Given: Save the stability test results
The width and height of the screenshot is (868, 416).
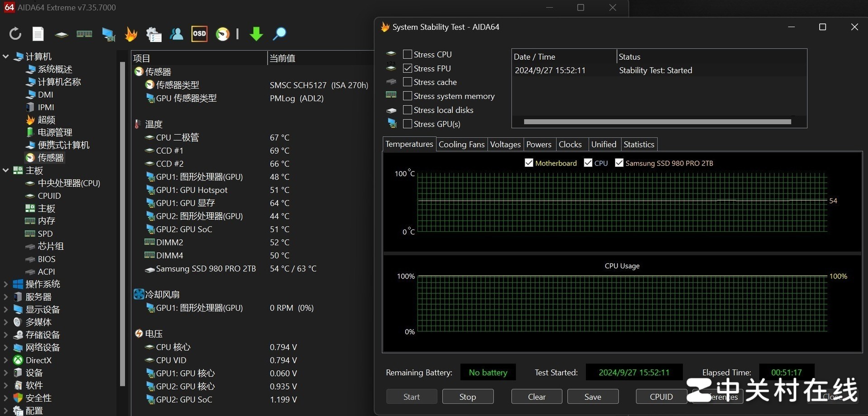Looking at the screenshot, I should click(593, 397).
